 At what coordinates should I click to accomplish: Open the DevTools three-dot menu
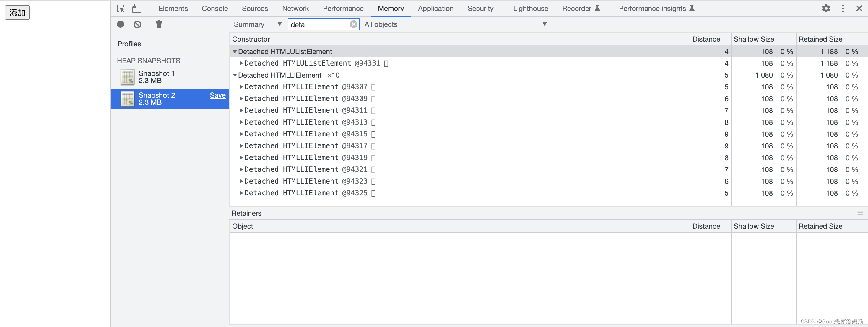tap(843, 9)
